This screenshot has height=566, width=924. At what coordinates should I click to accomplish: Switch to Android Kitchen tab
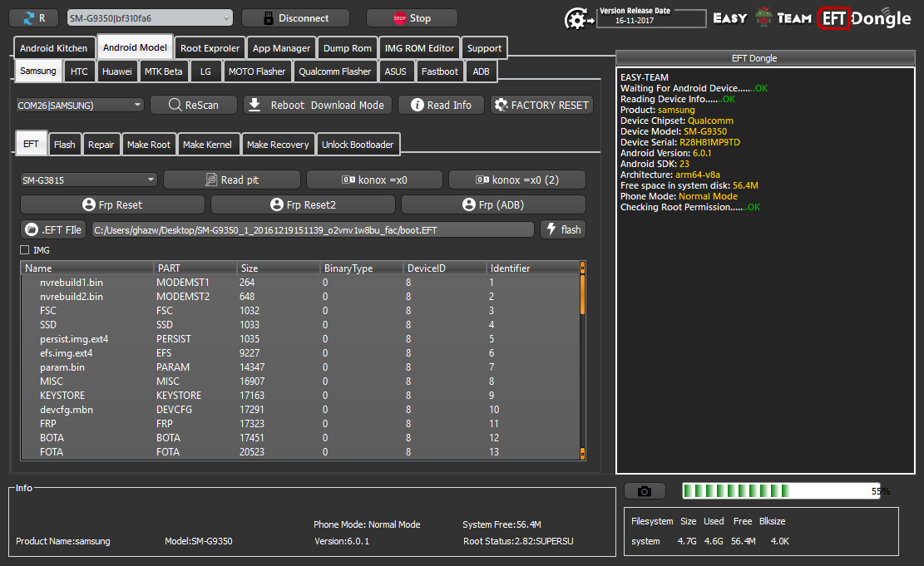[x=53, y=48]
